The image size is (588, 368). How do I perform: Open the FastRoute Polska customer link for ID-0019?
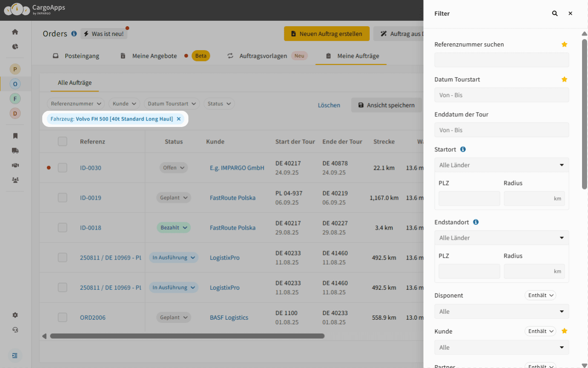click(232, 198)
